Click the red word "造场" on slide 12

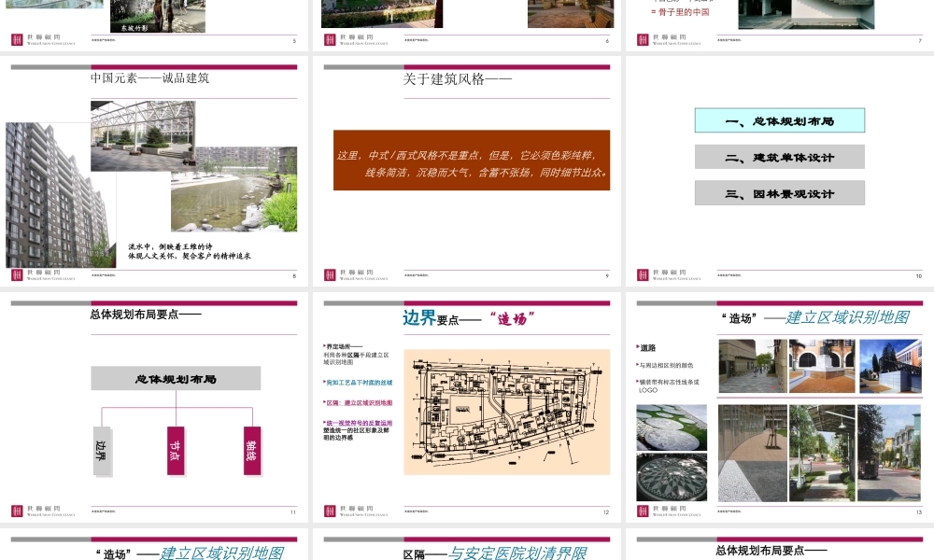pyautogui.click(x=513, y=319)
